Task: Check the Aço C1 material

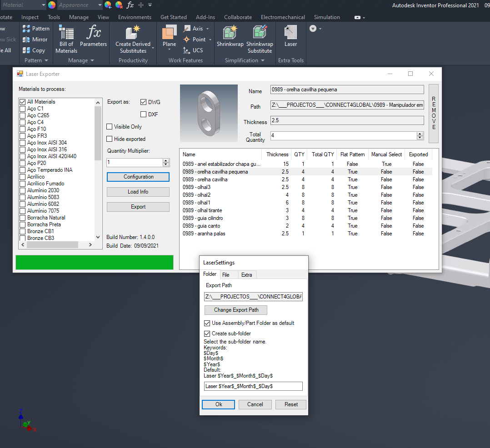Action: (23, 109)
